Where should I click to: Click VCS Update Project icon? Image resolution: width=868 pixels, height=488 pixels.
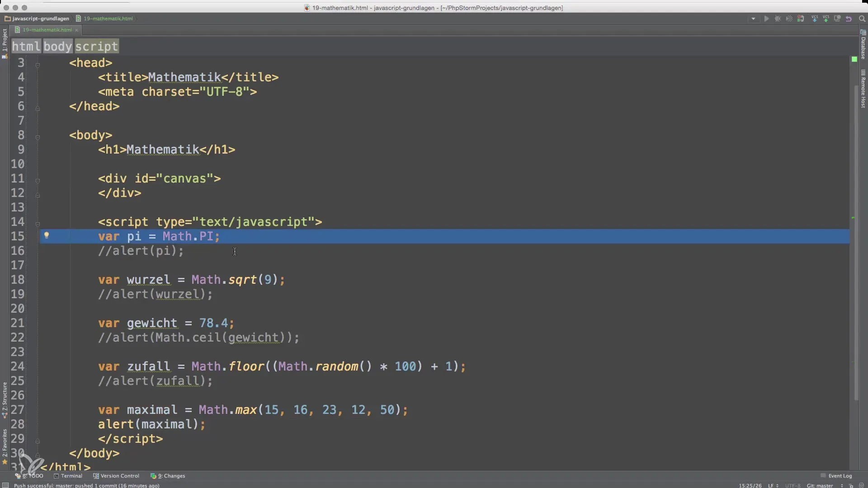[815, 19]
